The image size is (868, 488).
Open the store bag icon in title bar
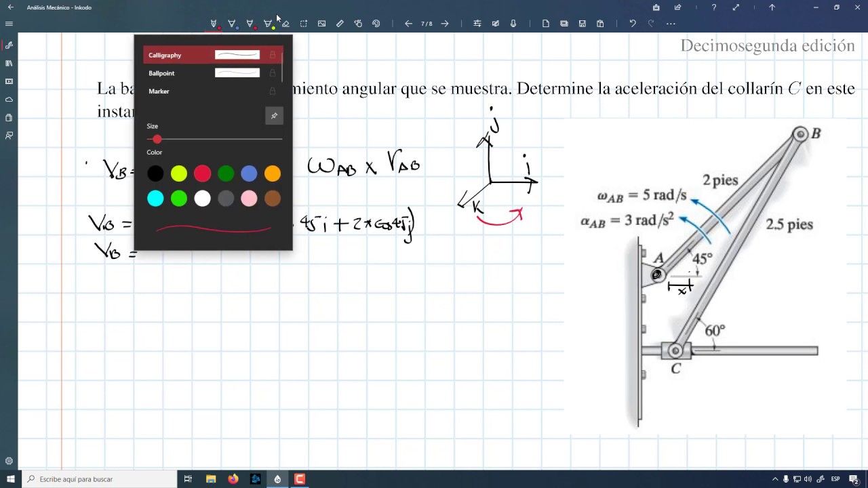[x=656, y=7]
